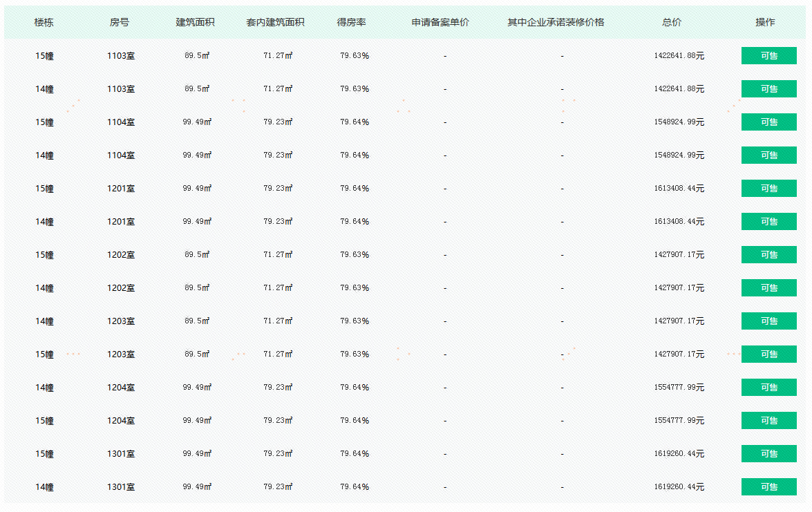
Task: Click total price 1427907.17元 of 14幢 1203室
Action: pos(679,321)
